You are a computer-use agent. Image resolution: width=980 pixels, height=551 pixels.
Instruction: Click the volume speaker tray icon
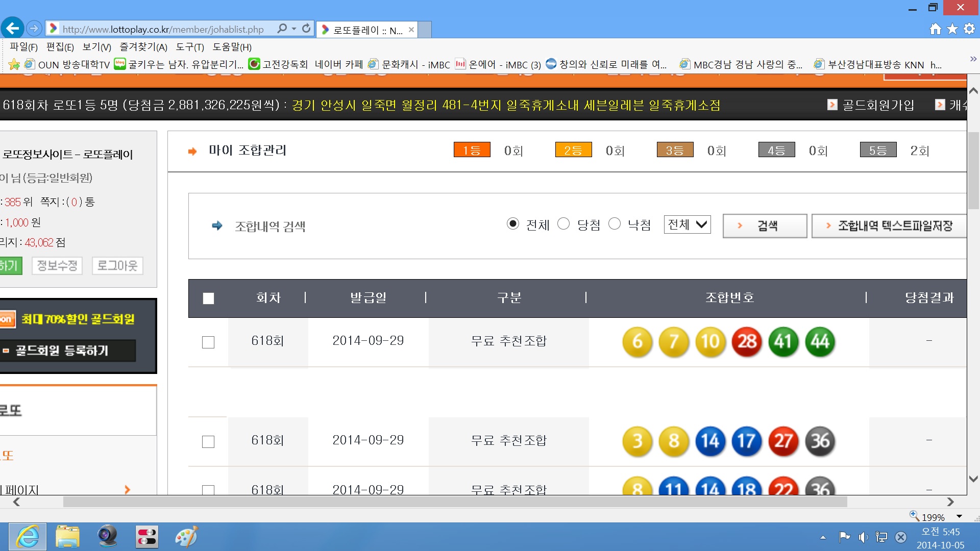coord(863,537)
